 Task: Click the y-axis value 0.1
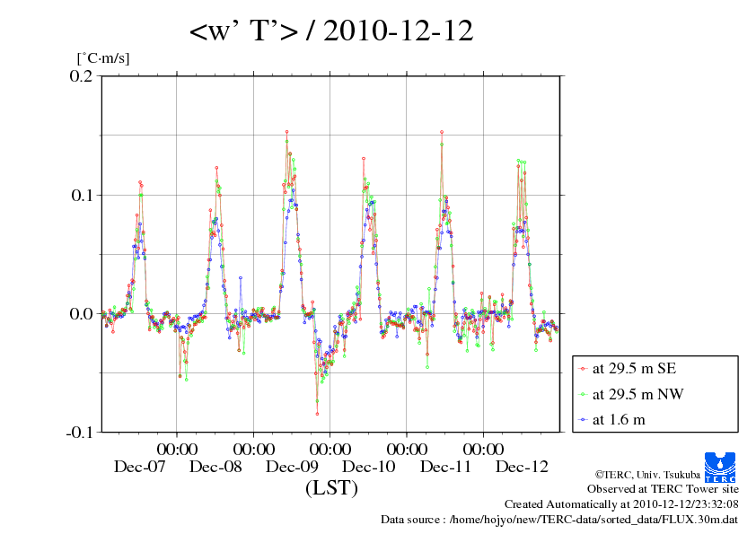click(x=81, y=195)
